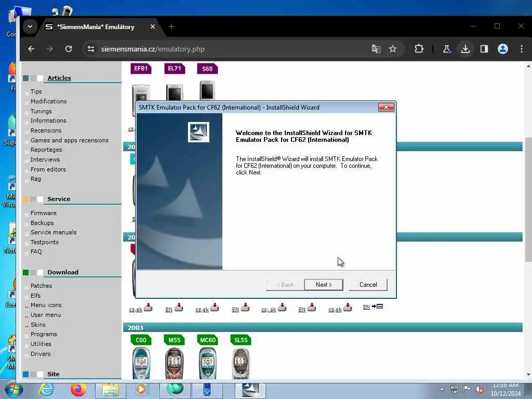
Task: Open the Tips link in Articles
Action: [x=36, y=91]
